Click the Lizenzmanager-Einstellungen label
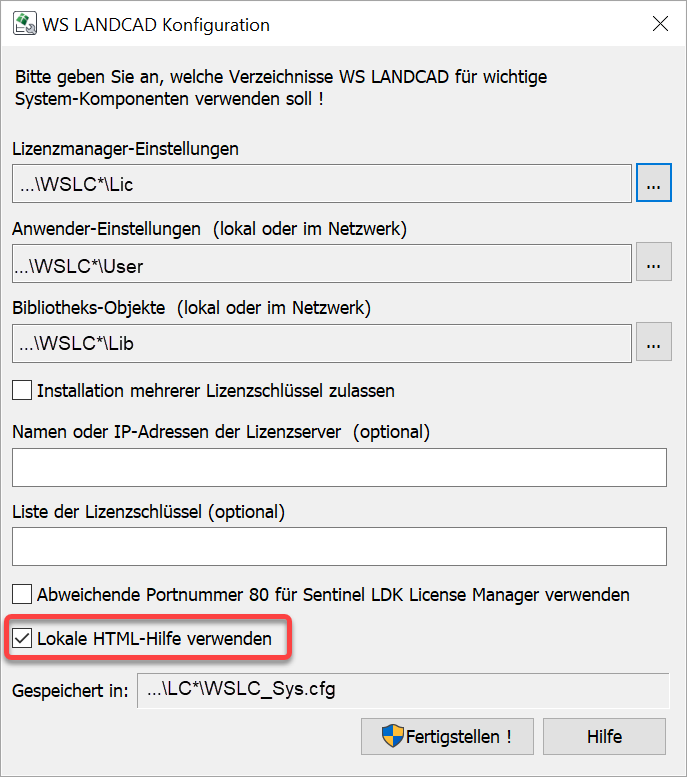687x777 pixels. coord(126,149)
